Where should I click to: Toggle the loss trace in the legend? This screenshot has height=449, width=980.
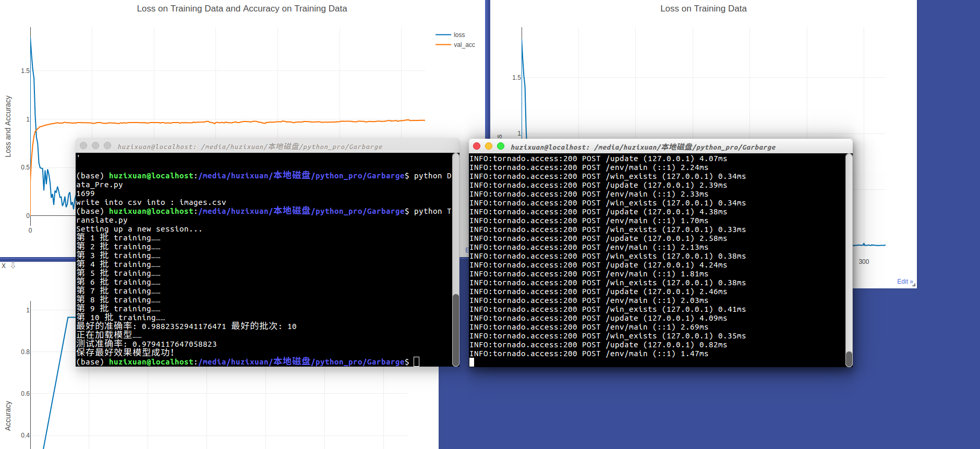[x=451, y=35]
